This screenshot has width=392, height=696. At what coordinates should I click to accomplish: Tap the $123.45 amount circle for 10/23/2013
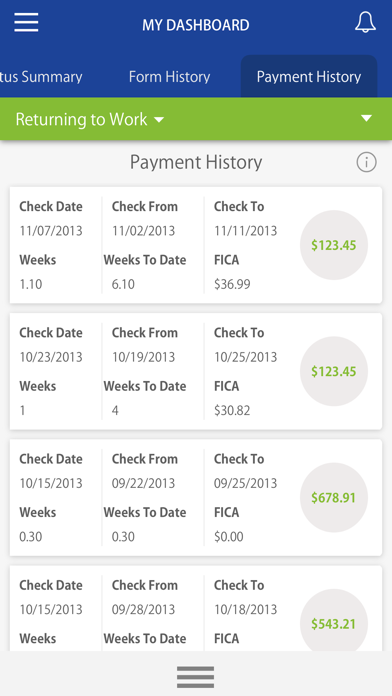[334, 371]
